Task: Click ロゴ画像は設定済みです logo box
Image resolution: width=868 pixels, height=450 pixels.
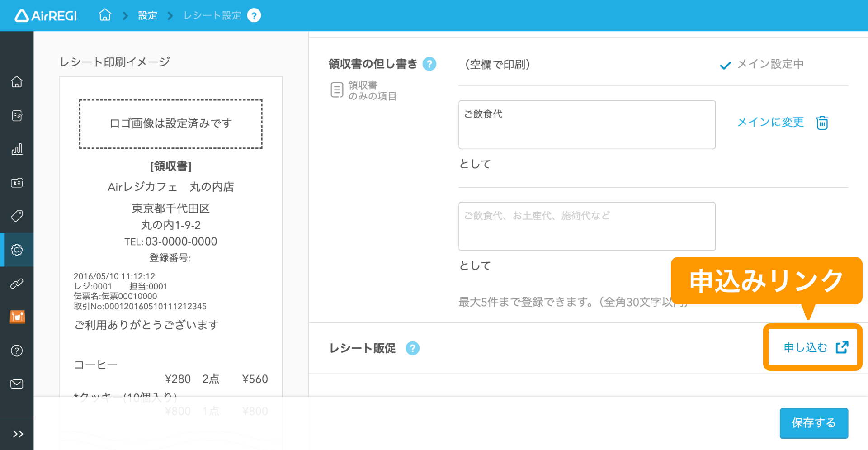Action: click(171, 124)
